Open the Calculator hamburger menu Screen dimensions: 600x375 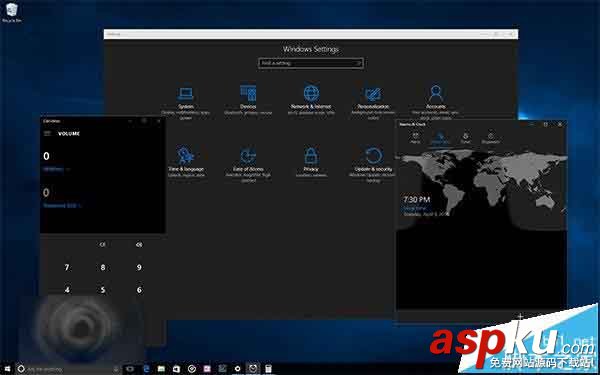point(47,133)
